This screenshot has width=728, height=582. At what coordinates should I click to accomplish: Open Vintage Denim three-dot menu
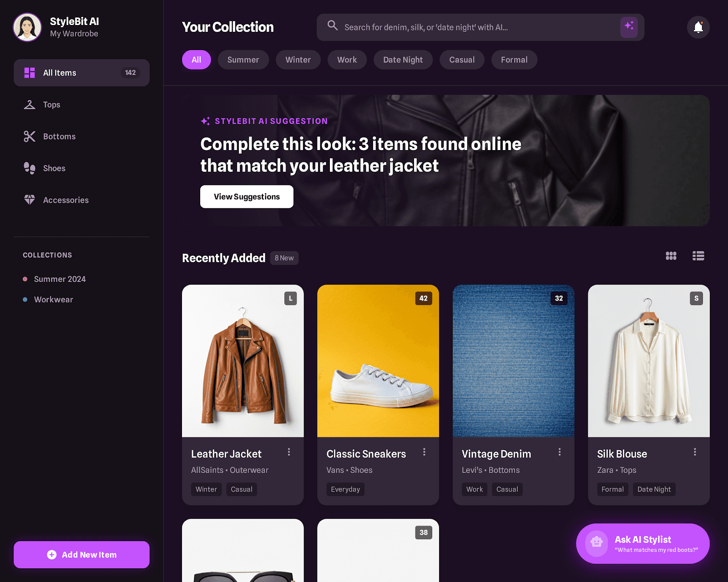[560, 452]
